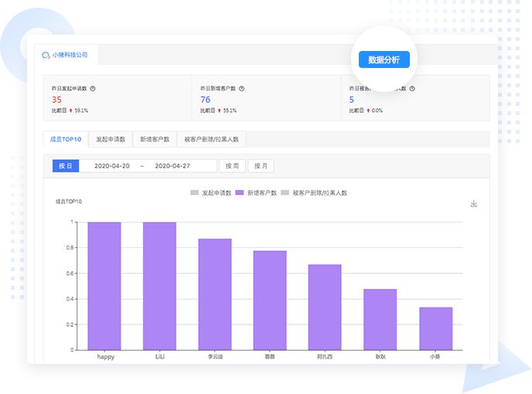
Task: Select 按日 view button
Action: coord(65,166)
